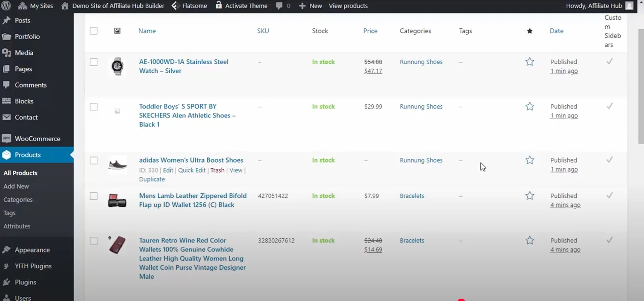
Task: Toggle featured star for Tauren Retro Wallet
Action: pos(530,240)
